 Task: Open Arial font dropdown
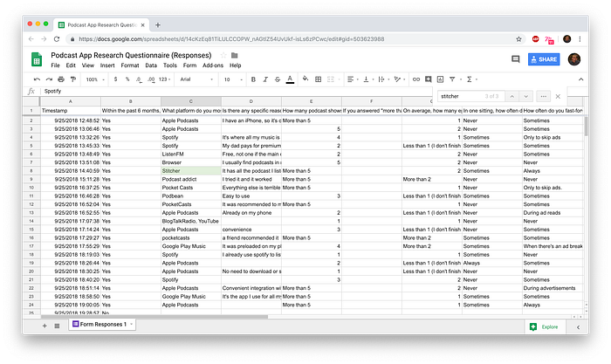click(196, 79)
